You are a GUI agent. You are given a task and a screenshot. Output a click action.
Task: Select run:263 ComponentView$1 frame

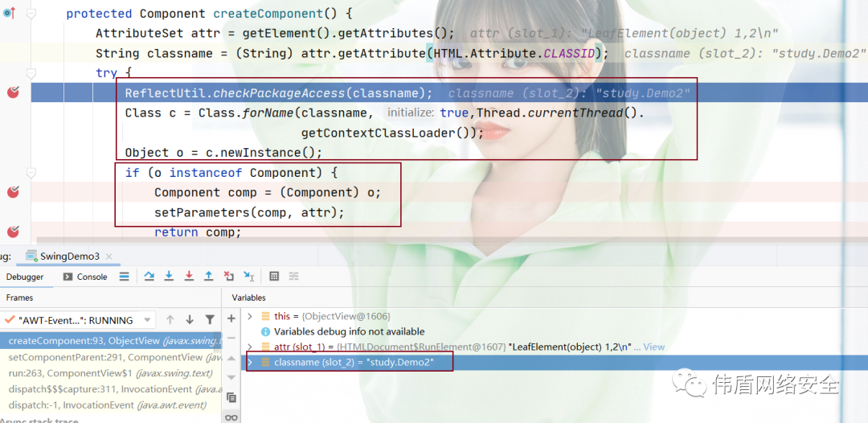pos(111,373)
